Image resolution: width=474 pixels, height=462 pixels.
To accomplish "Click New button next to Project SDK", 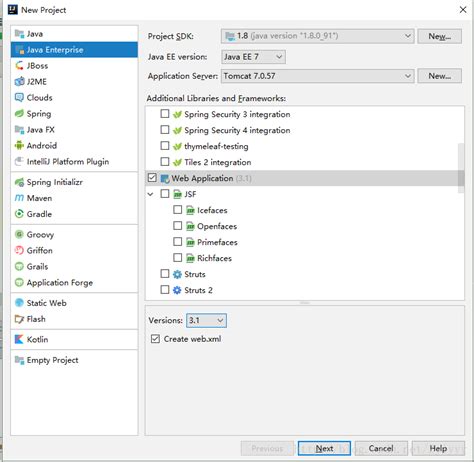I will [440, 36].
